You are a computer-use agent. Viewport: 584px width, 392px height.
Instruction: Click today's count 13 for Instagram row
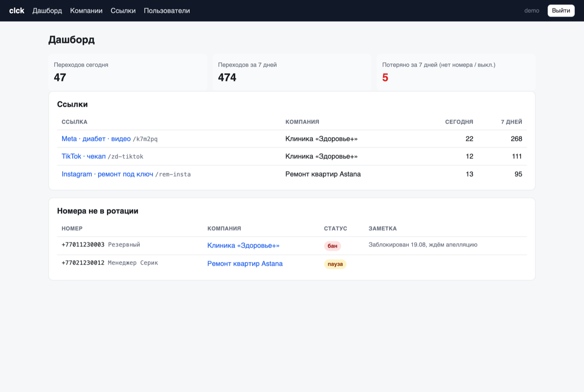[x=469, y=174]
